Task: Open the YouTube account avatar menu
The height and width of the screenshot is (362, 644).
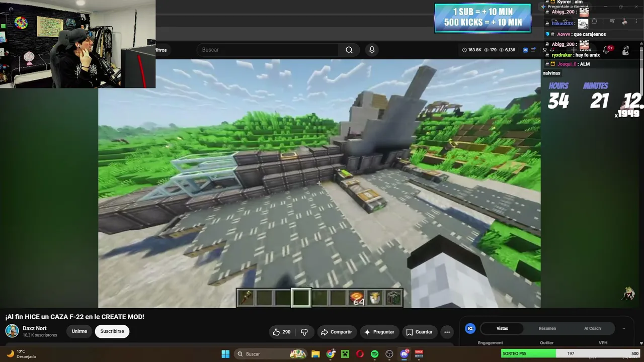Action: tap(625, 50)
